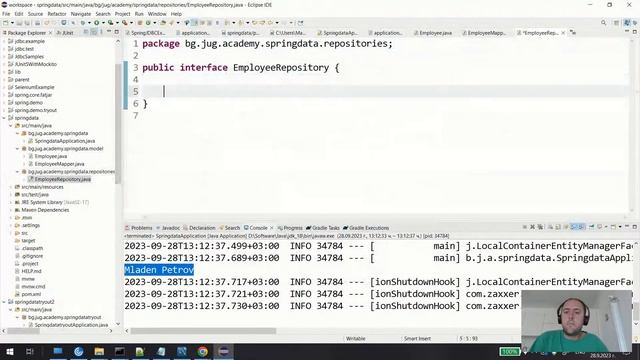Click the Debug bug icon in toolbar
The width and height of the screenshot is (640, 360).
(x=83, y=23)
